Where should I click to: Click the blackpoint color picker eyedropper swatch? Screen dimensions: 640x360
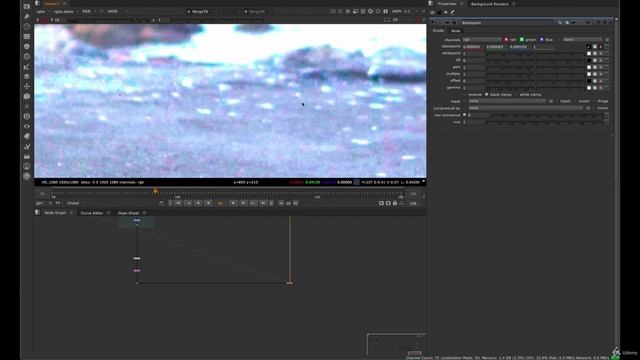589,47
